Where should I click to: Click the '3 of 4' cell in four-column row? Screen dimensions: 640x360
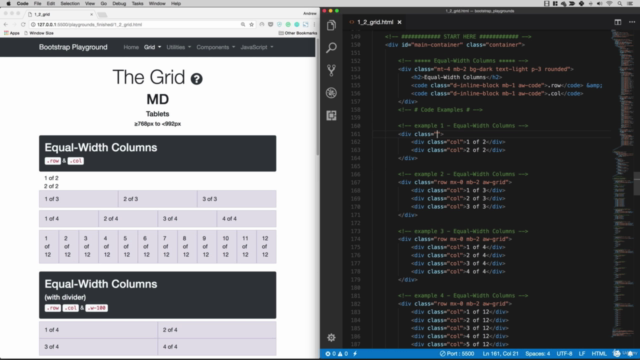[x=187, y=219]
